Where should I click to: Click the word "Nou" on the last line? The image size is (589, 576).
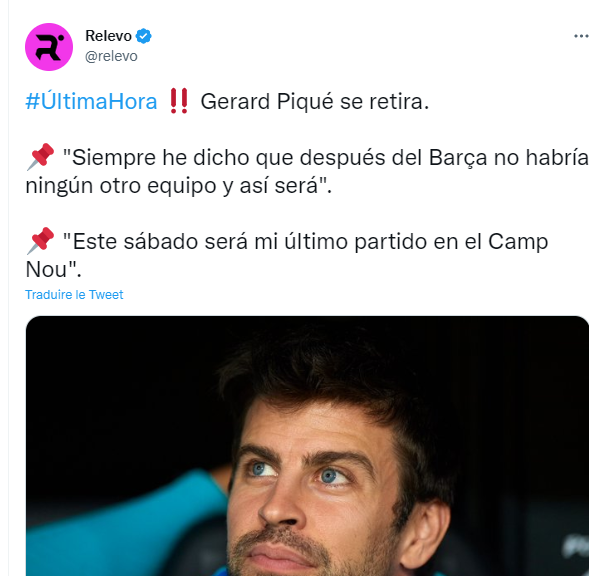point(46,269)
